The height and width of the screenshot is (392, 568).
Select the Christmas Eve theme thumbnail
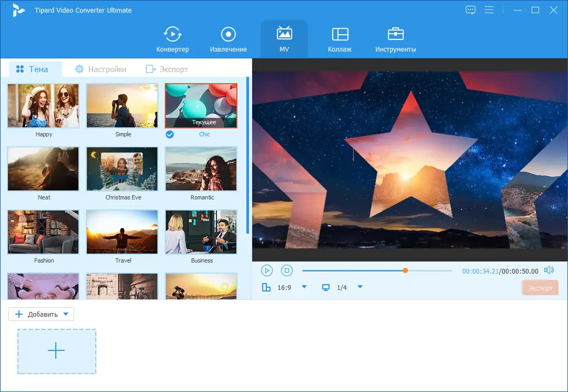pyautogui.click(x=122, y=169)
